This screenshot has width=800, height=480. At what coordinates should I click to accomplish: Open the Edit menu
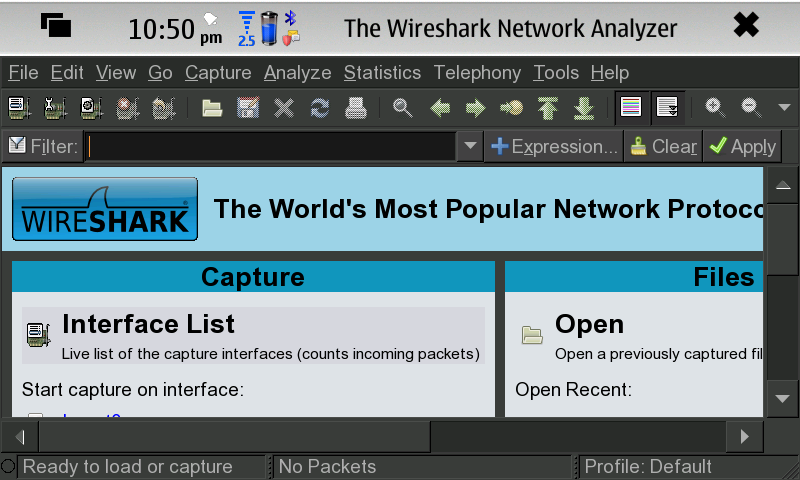(67, 73)
